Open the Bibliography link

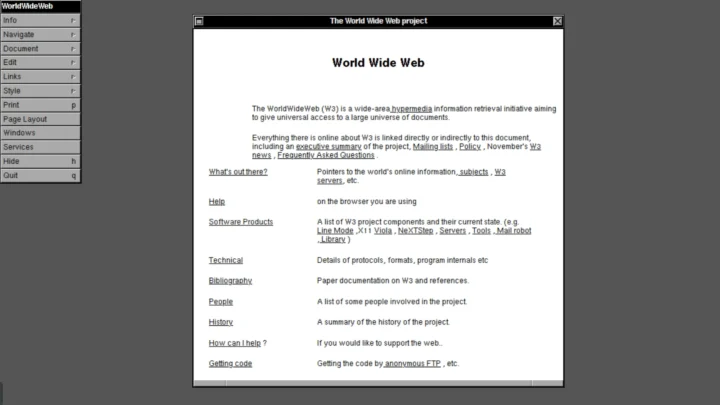pyautogui.click(x=231, y=281)
